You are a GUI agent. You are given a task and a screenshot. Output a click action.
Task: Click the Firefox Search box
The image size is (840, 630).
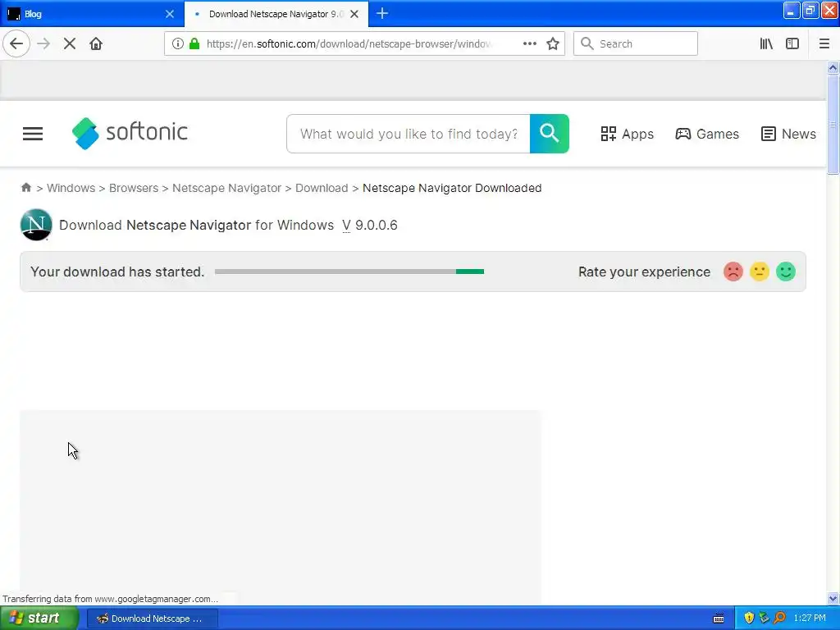click(636, 44)
